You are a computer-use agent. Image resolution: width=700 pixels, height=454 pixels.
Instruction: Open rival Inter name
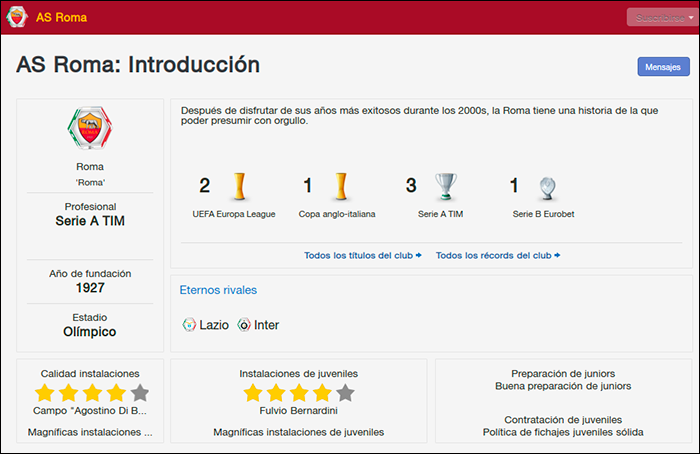pos(267,325)
